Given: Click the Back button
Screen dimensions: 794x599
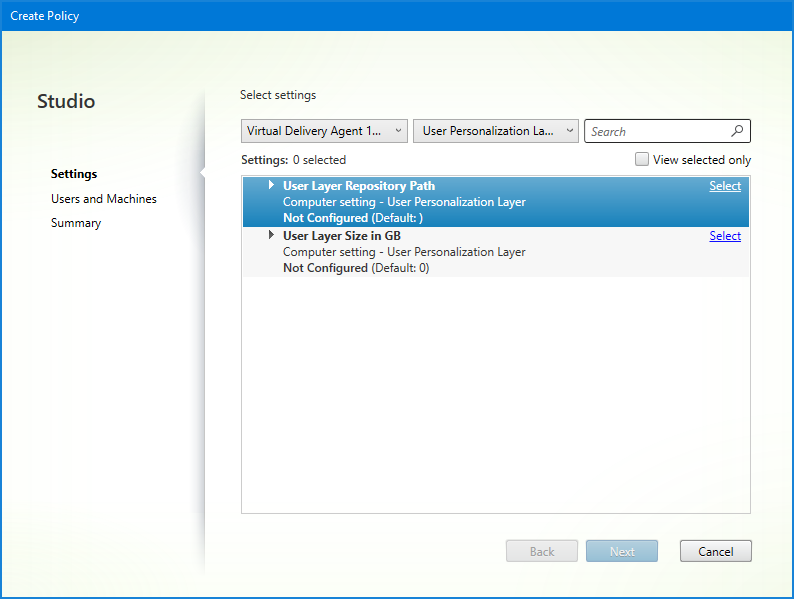Looking at the screenshot, I should click(542, 551).
